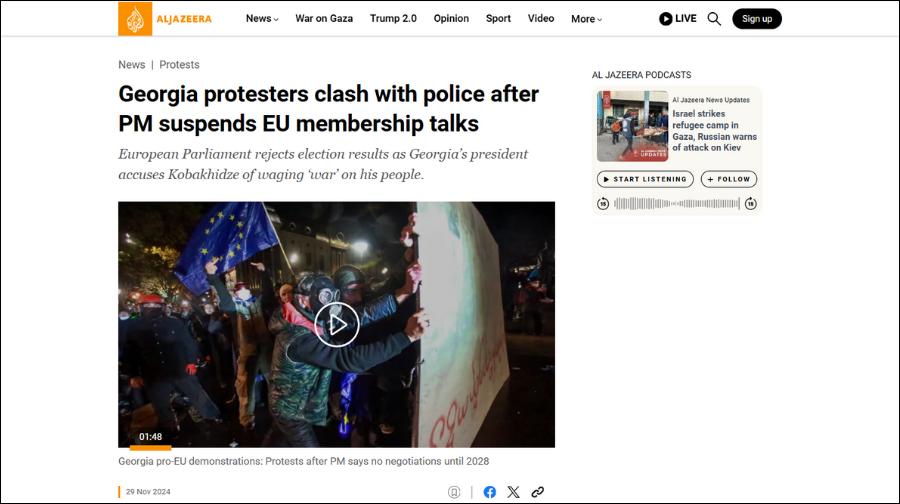This screenshot has width=900, height=504.
Task: Play the Georgia protest video
Action: pos(337,324)
